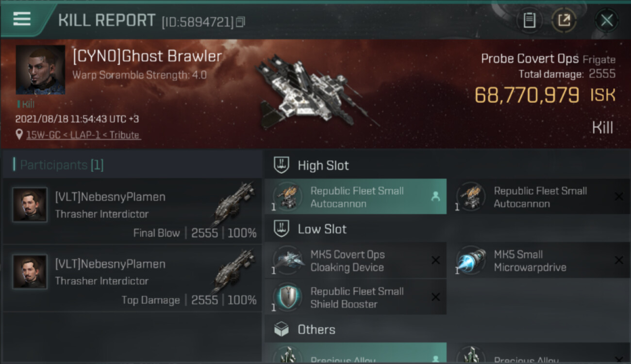
Task: Click the X next to MK5 Small Microwarpdrive
Action: pyautogui.click(x=619, y=261)
